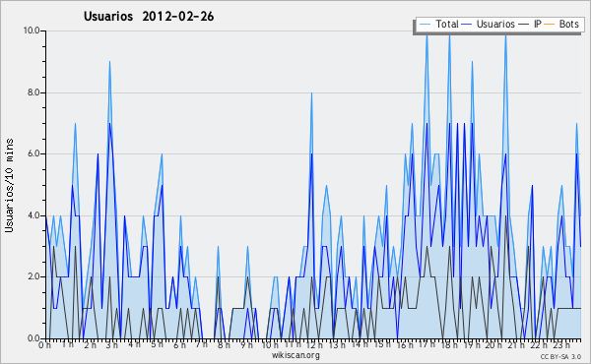Click the light blue Total legend line swatch
Image resolution: width=591 pixels, height=364 pixels.
(425, 25)
